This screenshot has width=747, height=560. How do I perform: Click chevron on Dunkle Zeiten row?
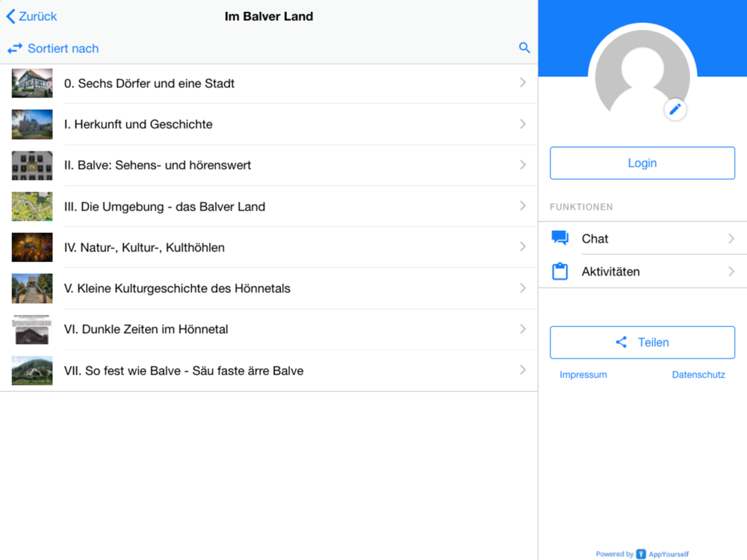click(523, 329)
